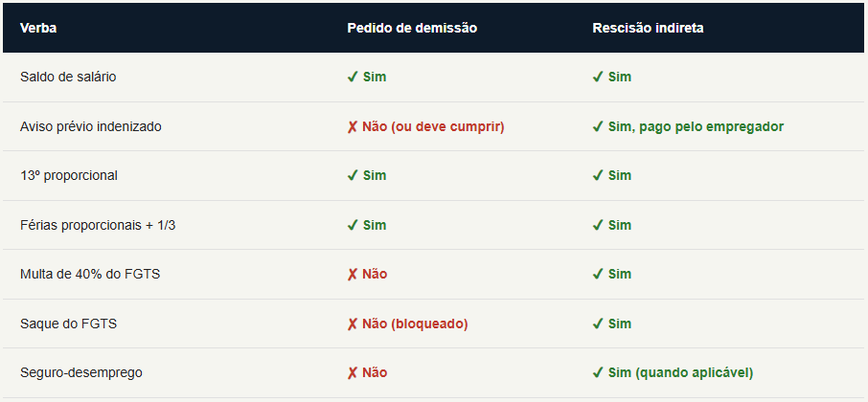868x402 pixels.
Task: Click the red X next to Não (bloqueado)
Action: (352, 324)
